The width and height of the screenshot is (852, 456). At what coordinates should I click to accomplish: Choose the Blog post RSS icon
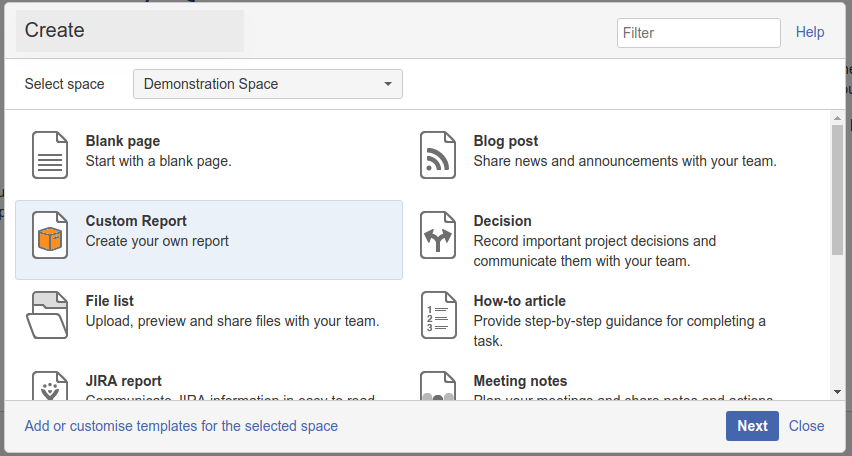pyautogui.click(x=438, y=155)
